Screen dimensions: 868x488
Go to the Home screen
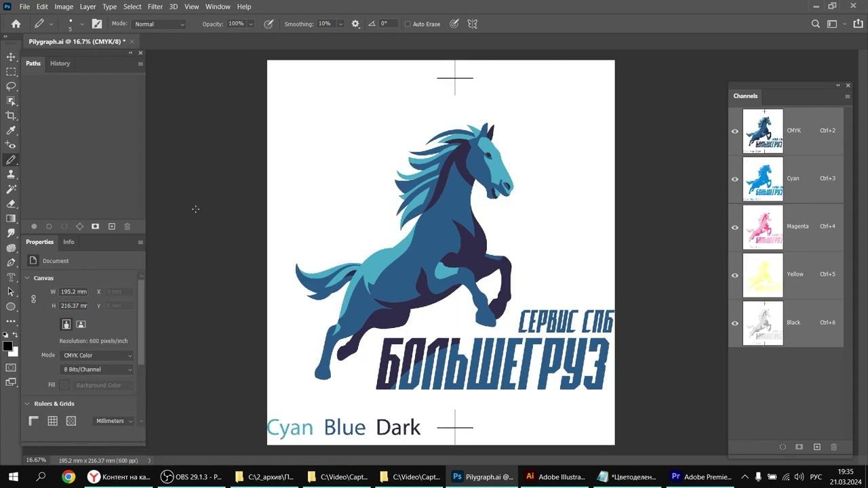point(16,24)
